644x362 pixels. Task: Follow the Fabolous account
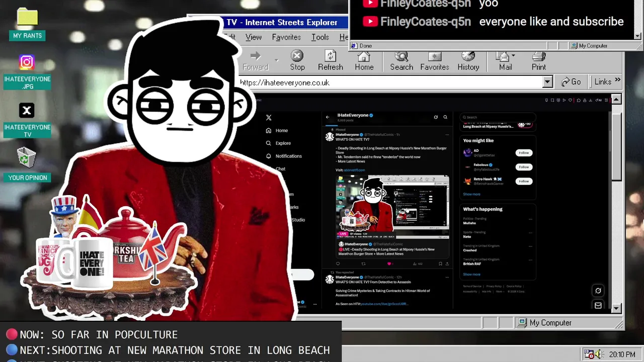pyautogui.click(x=524, y=167)
